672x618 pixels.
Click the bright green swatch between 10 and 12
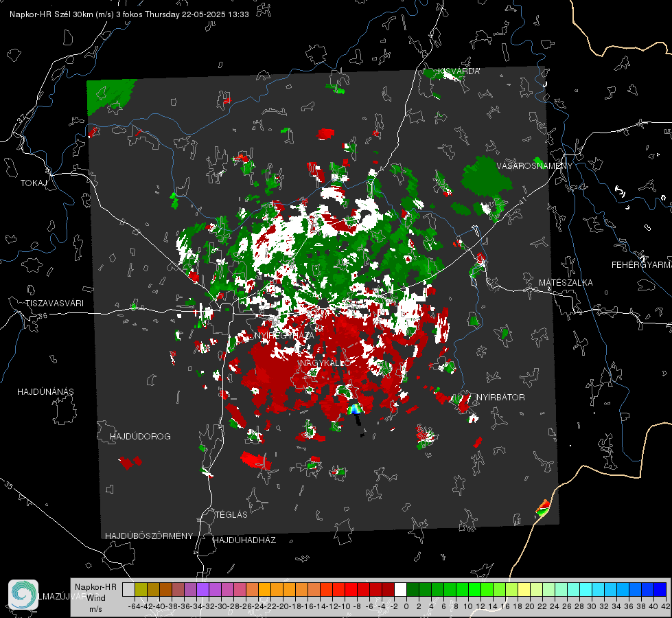pos(474,589)
